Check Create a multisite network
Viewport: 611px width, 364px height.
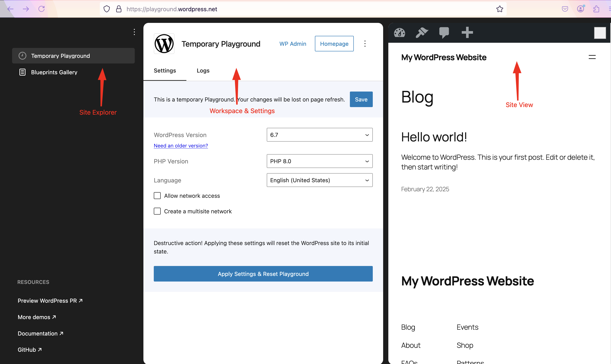tap(157, 211)
